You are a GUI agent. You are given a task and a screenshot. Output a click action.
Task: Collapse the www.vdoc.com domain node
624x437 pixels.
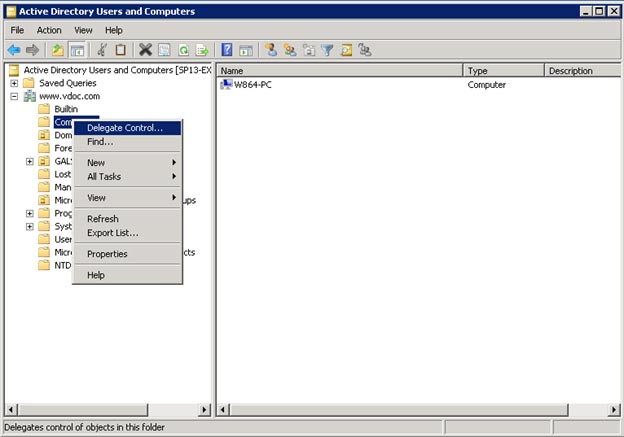coord(14,96)
